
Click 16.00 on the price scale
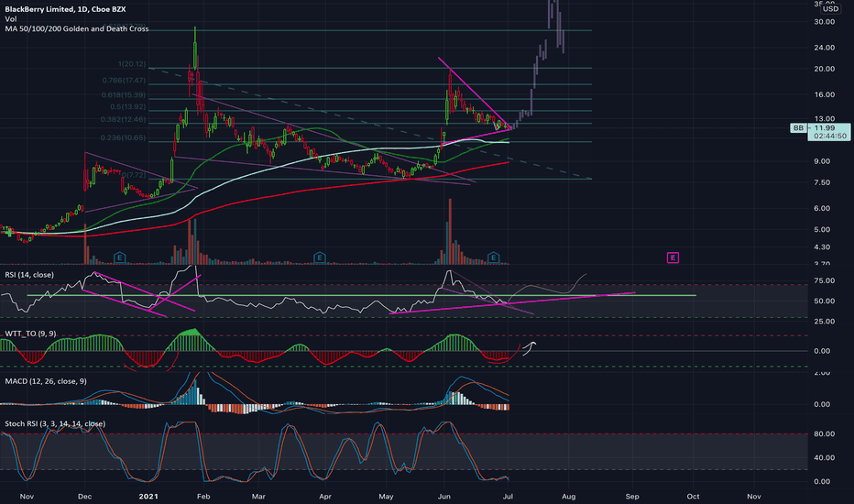tap(824, 94)
